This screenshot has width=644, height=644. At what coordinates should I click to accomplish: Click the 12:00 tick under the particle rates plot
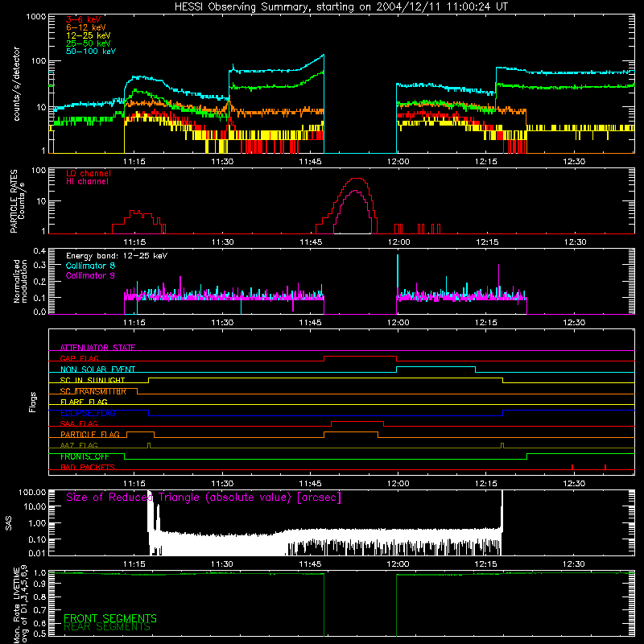pyautogui.click(x=398, y=242)
